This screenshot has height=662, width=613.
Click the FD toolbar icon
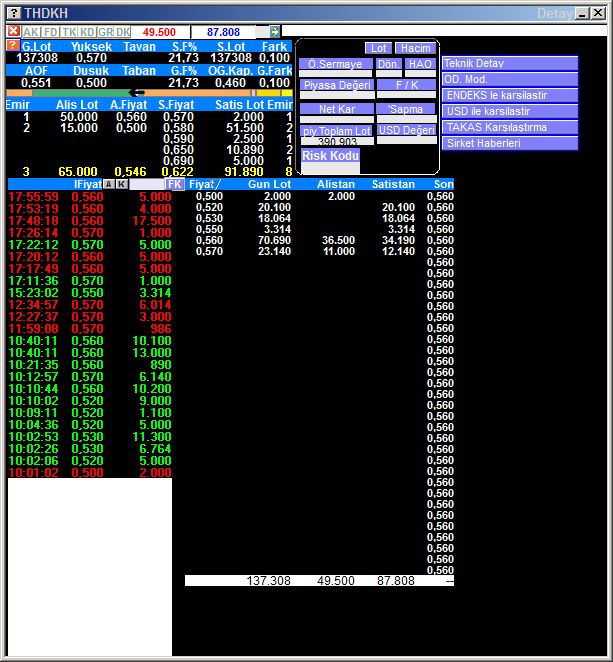(x=50, y=32)
